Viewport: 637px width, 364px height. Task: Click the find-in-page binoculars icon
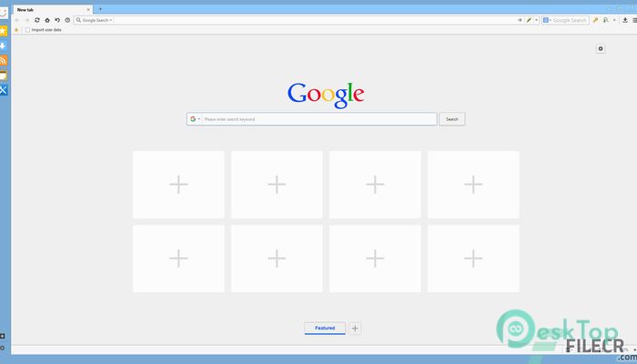pos(606,20)
